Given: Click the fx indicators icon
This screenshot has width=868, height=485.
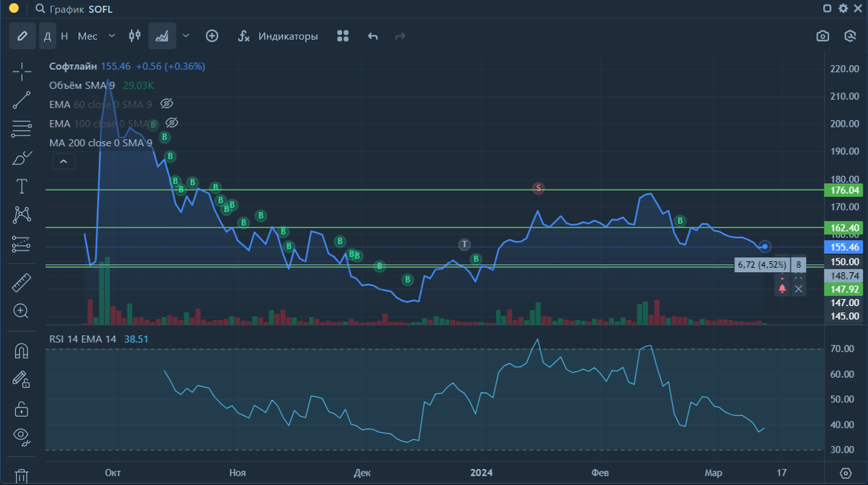Looking at the screenshot, I should (x=244, y=35).
